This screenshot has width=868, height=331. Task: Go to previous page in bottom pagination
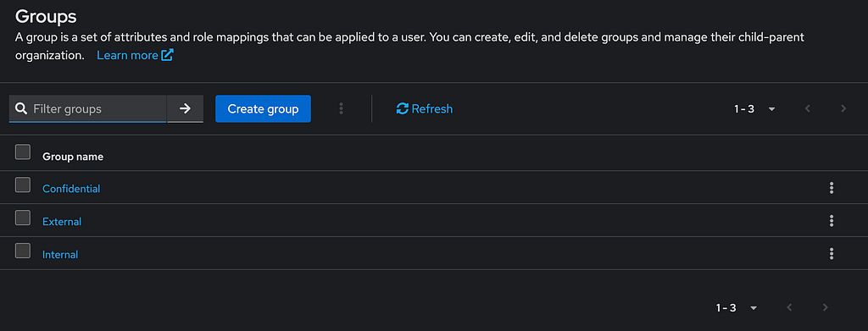789,307
